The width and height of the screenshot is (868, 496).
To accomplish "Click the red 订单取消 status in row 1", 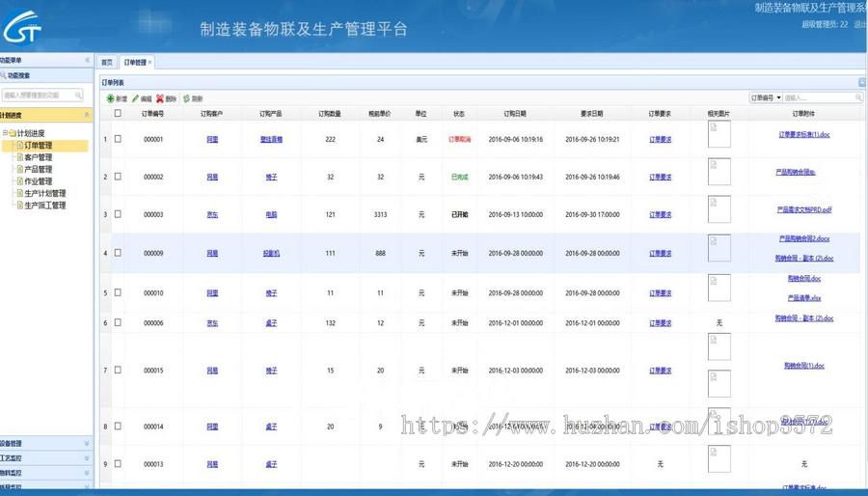I will (x=459, y=140).
